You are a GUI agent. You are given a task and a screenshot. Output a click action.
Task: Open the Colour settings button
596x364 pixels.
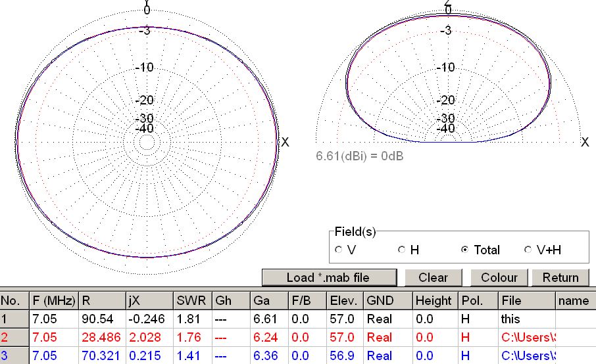point(499,277)
